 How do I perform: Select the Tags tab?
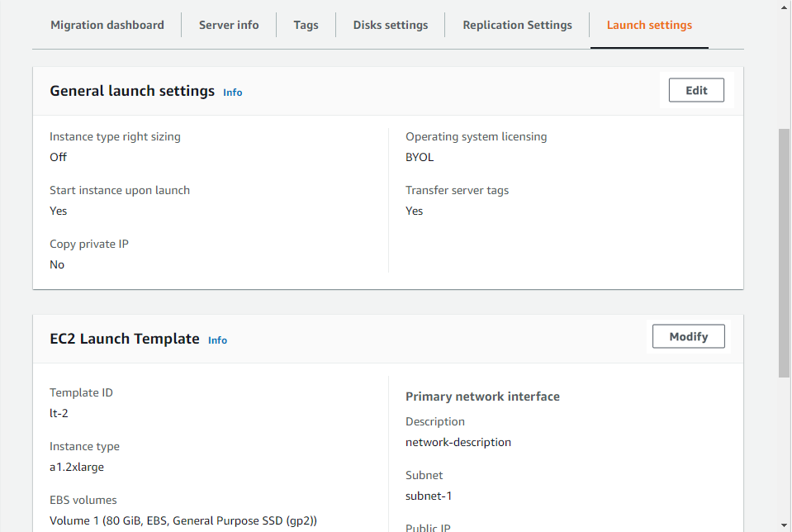click(x=306, y=25)
